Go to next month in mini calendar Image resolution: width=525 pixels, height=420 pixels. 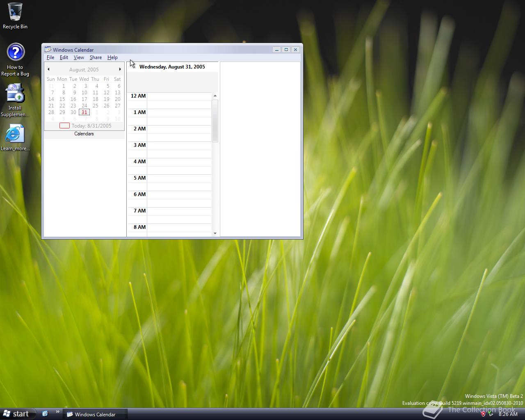pyautogui.click(x=120, y=69)
